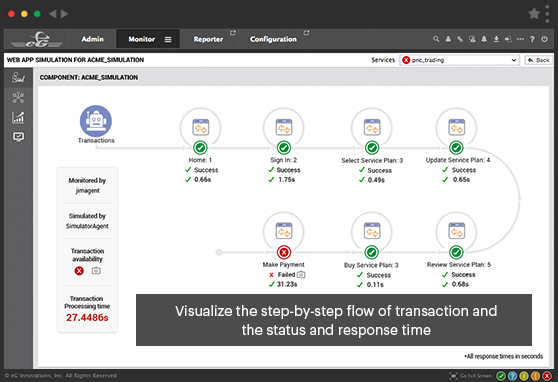Open the camera screenshot icon next to Failed
Screen dimensions: 558x382
301,274
